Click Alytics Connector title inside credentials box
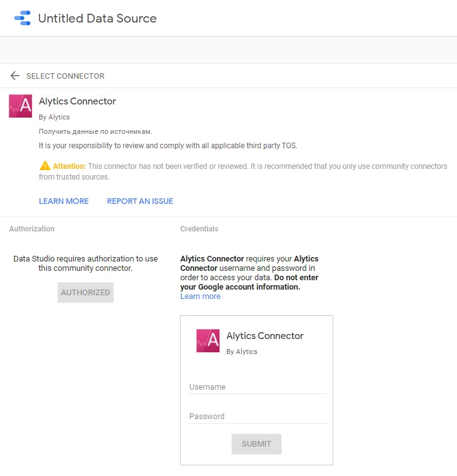The height and width of the screenshot is (476, 457). click(x=265, y=336)
